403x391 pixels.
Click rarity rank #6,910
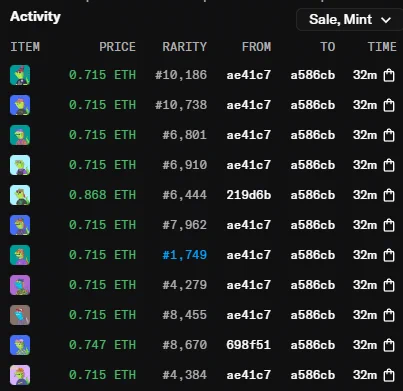tap(185, 165)
